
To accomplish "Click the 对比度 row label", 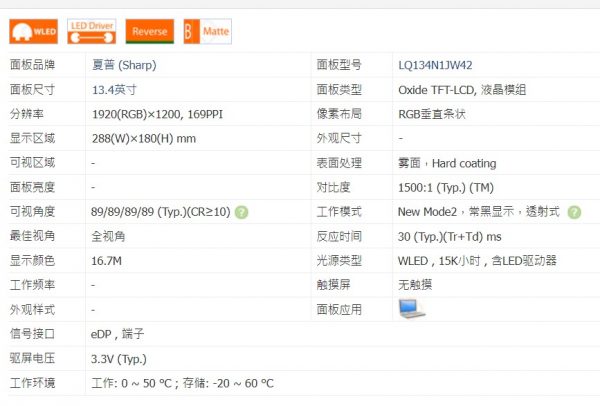I will tap(333, 188).
